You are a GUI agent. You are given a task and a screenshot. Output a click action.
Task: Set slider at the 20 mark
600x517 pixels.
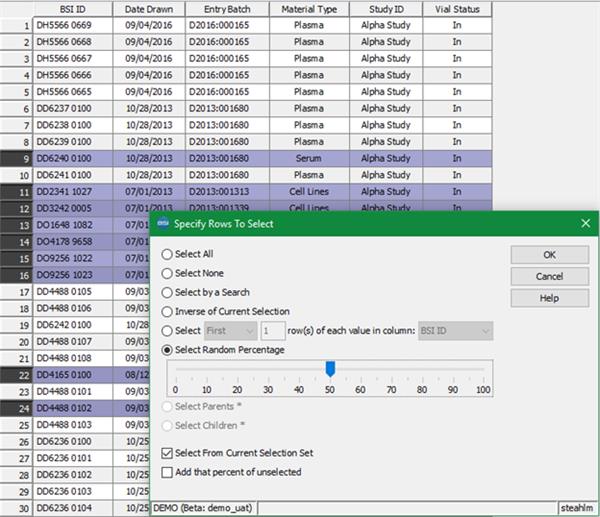click(238, 370)
